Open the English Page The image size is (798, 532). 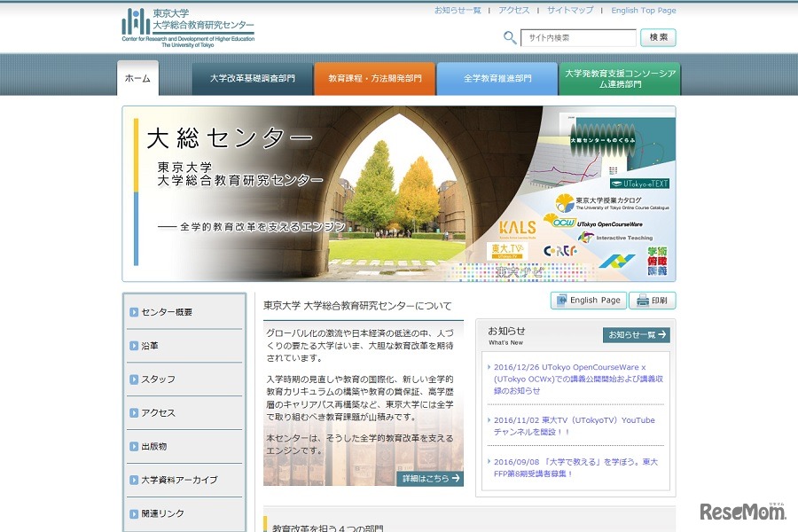point(588,300)
